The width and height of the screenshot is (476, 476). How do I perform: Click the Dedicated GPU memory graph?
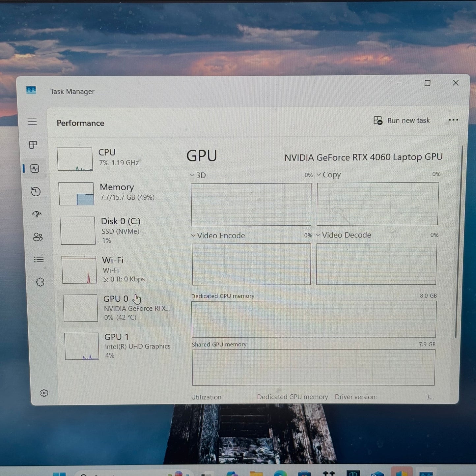coord(314,319)
